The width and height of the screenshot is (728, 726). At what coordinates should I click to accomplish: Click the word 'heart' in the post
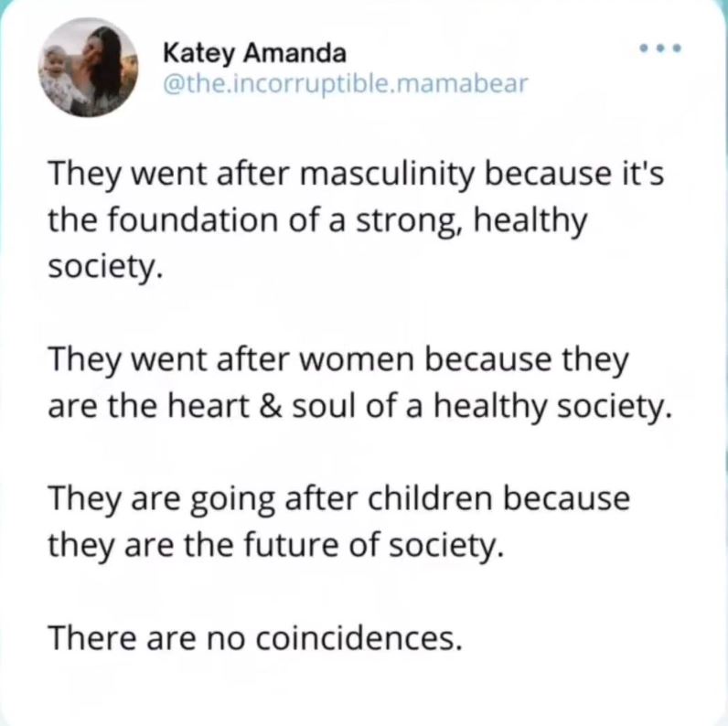click(x=208, y=406)
